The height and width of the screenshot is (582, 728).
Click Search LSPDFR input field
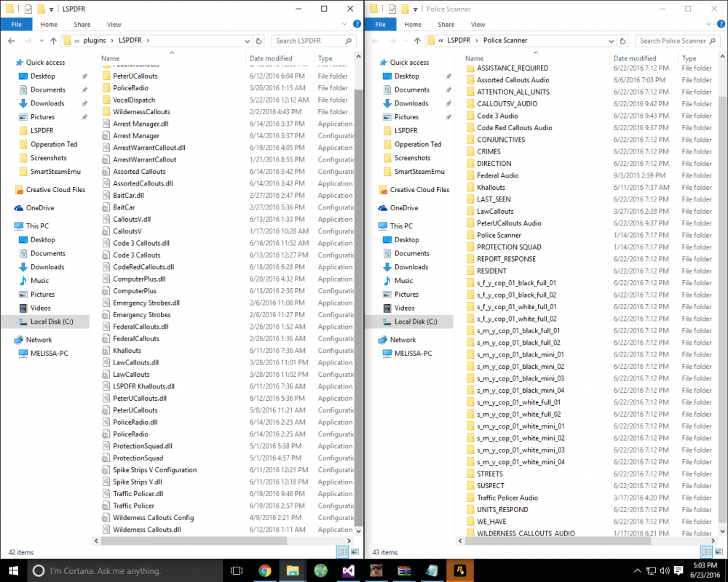[314, 41]
